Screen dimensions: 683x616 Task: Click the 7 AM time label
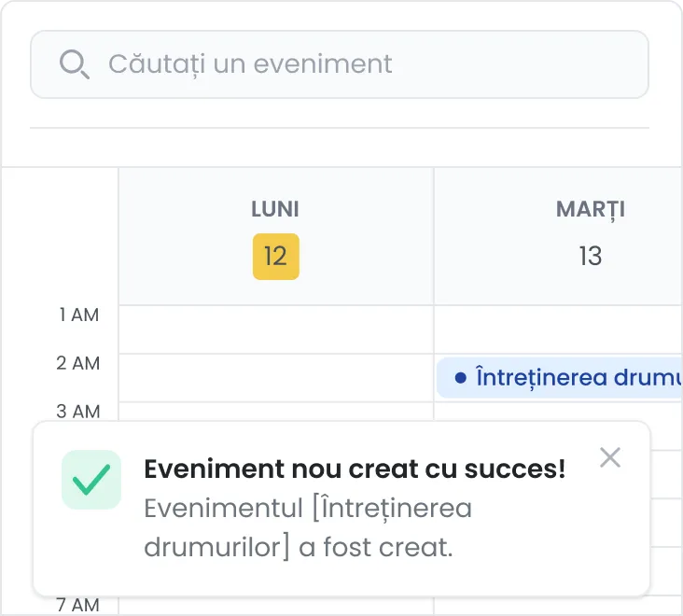pos(78,605)
